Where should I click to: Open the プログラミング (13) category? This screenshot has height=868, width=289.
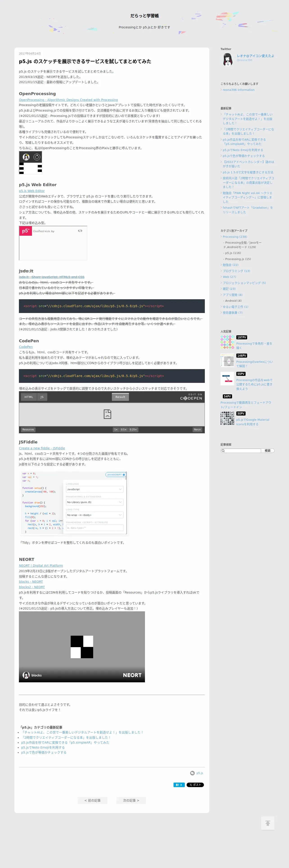237,271
